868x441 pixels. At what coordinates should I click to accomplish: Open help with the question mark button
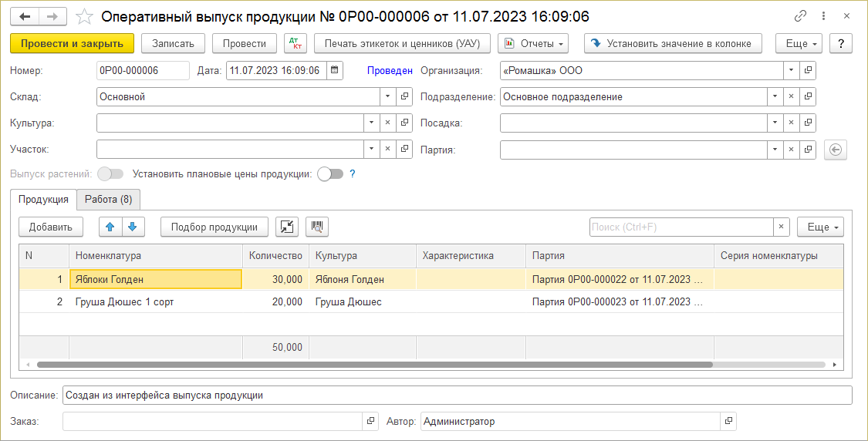point(841,44)
